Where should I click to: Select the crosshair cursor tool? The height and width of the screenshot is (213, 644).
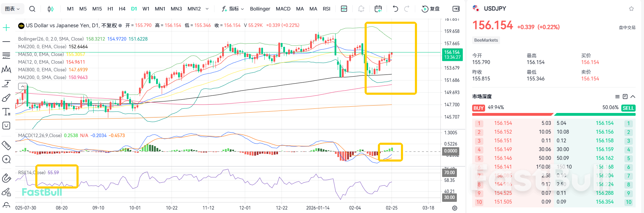6,28
